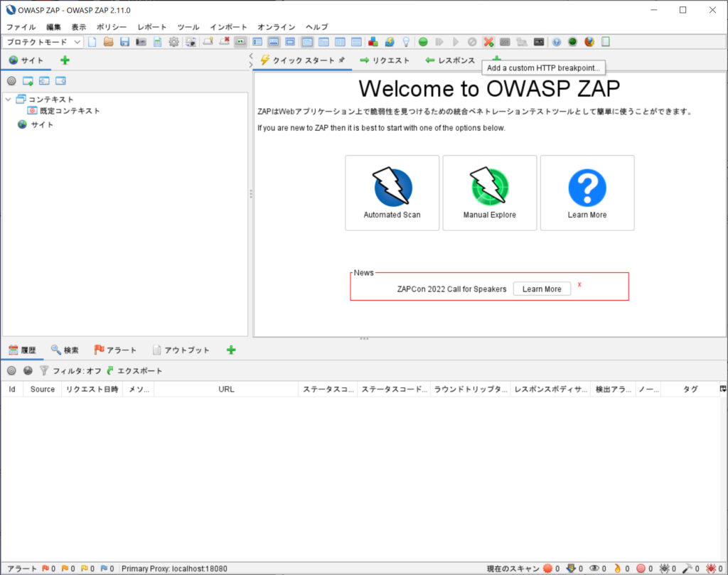728x575 pixels.
Task: Open the history filter using the funnel icon
Action: click(44, 370)
